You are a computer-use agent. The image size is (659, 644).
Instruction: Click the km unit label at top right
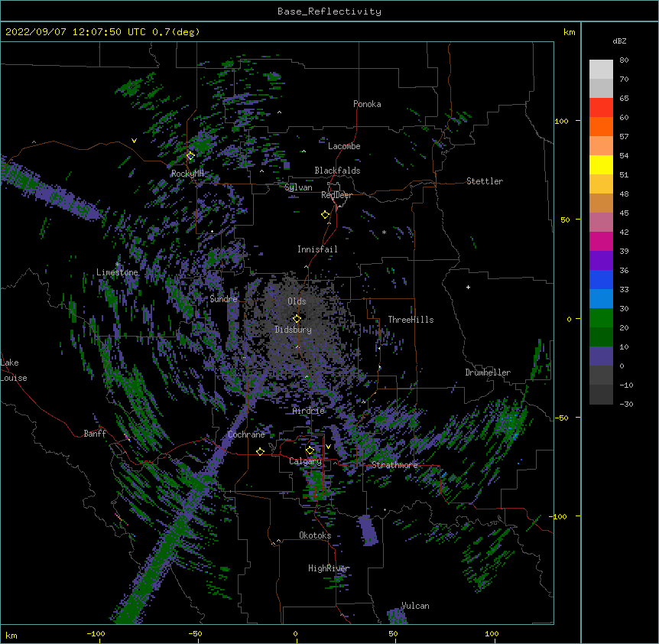(569, 32)
